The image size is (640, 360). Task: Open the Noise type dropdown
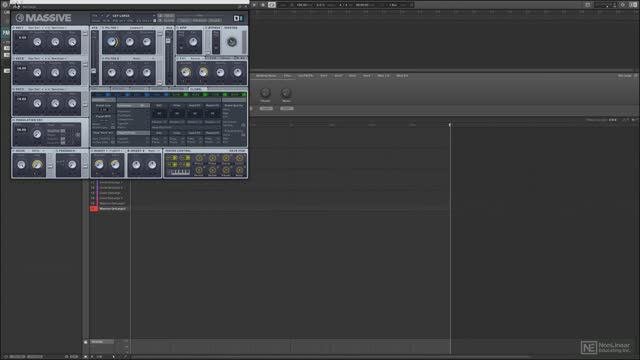pyautogui.click(x=38, y=151)
